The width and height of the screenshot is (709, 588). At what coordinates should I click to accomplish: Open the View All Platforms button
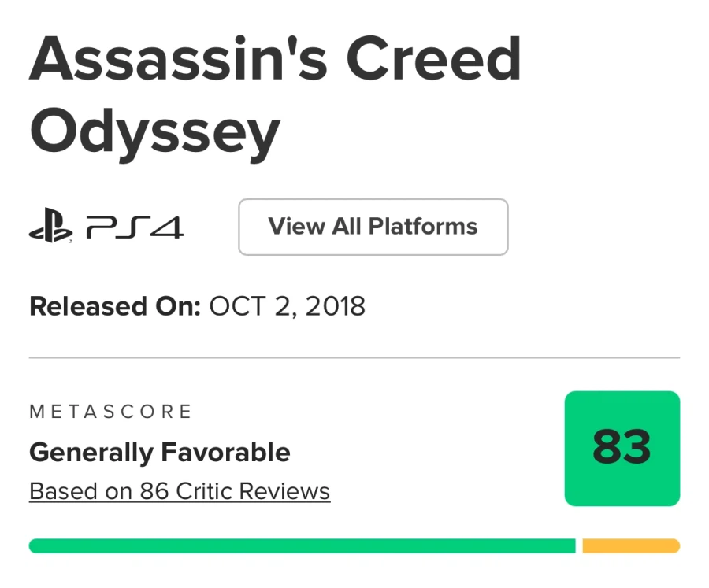373,227
